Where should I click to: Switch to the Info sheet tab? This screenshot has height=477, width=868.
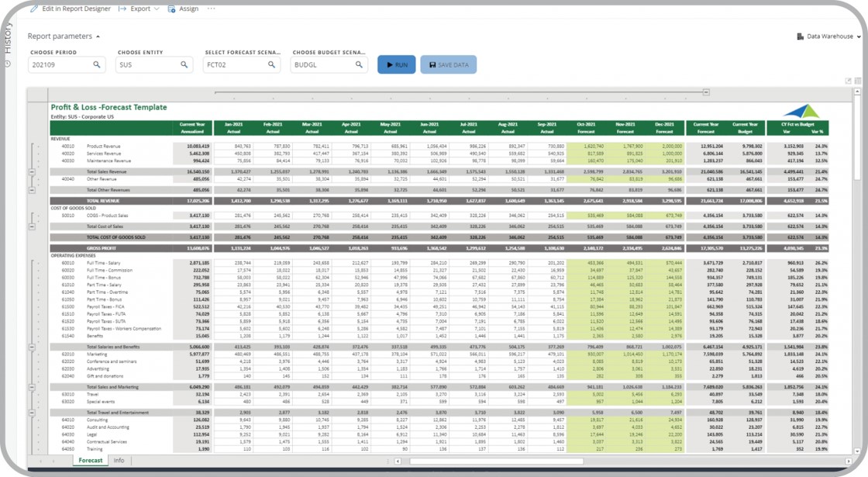pyautogui.click(x=119, y=461)
